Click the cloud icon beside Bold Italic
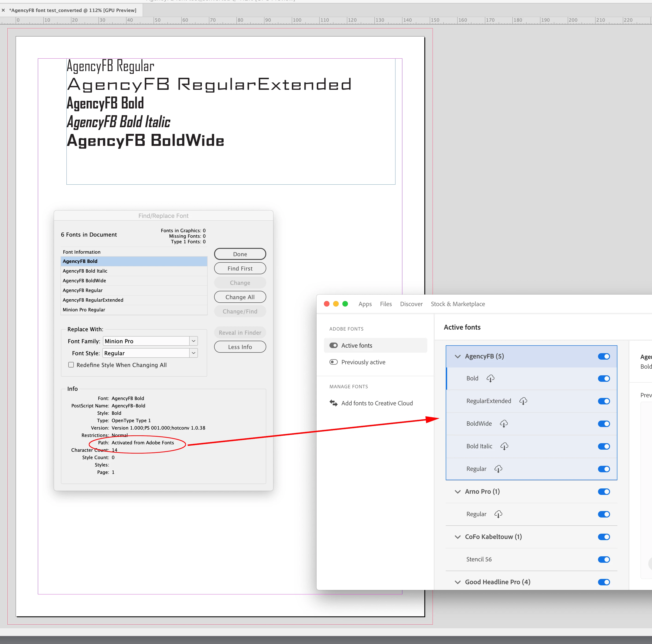 (504, 446)
